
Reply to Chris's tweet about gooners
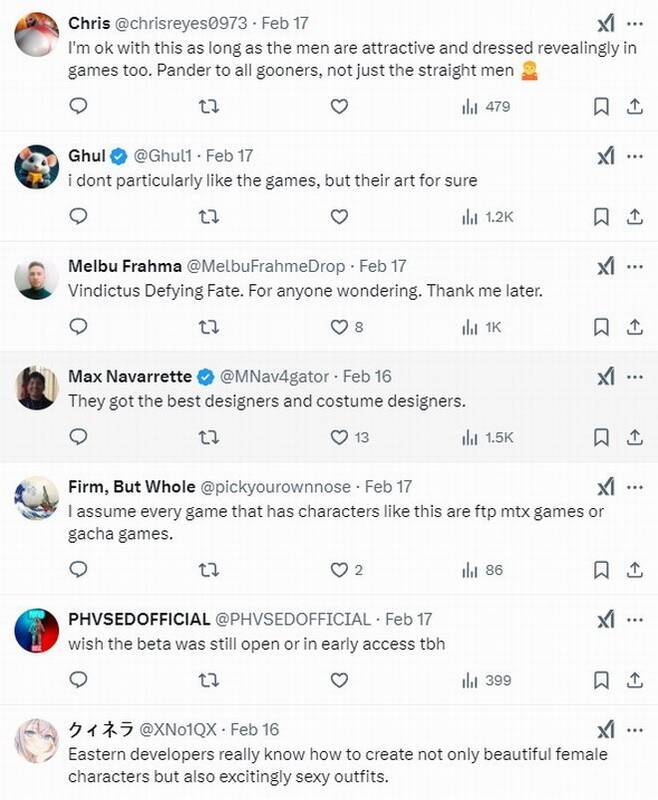tap(78, 106)
